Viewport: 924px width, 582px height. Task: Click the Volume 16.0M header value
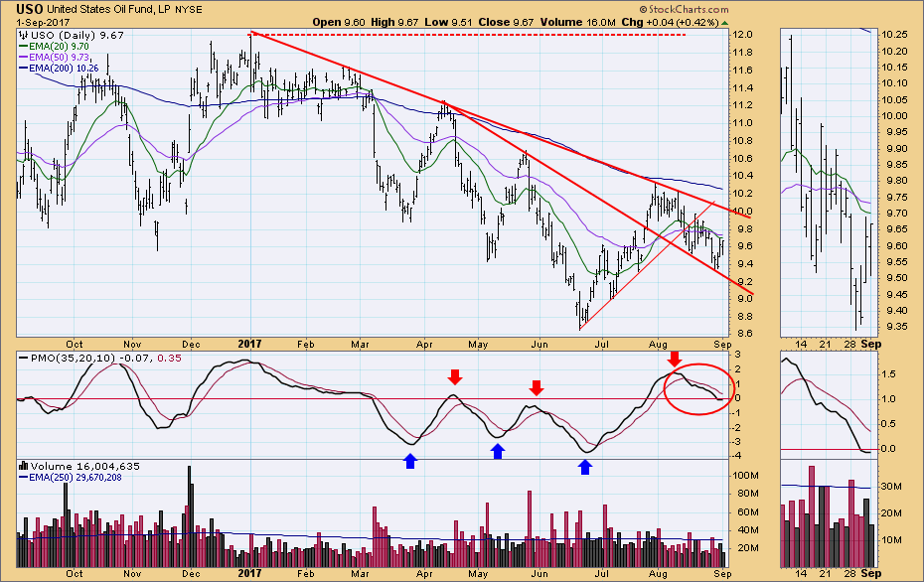pyautogui.click(x=578, y=23)
